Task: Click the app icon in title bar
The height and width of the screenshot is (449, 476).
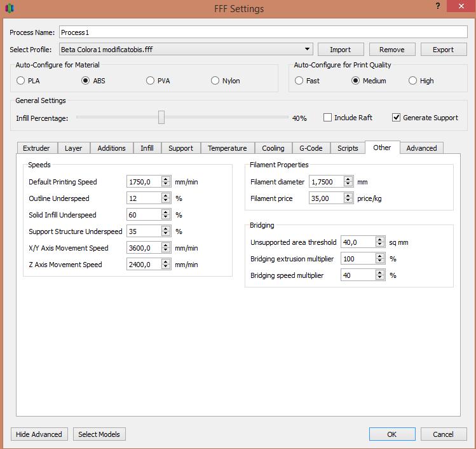Action: click(x=9, y=8)
